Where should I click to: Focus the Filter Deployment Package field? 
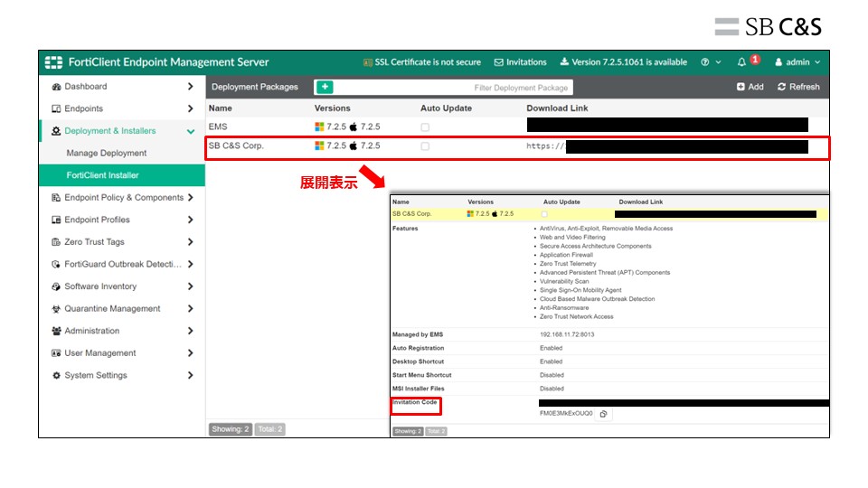(453, 88)
